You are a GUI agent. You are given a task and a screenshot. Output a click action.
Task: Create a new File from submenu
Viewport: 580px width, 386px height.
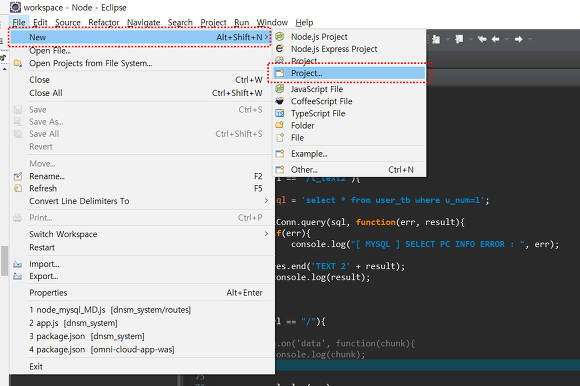(x=349, y=138)
